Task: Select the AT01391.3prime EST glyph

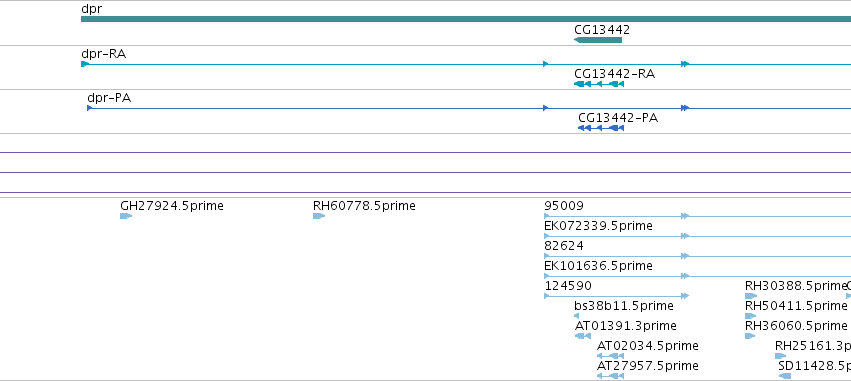Action: (582, 336)
